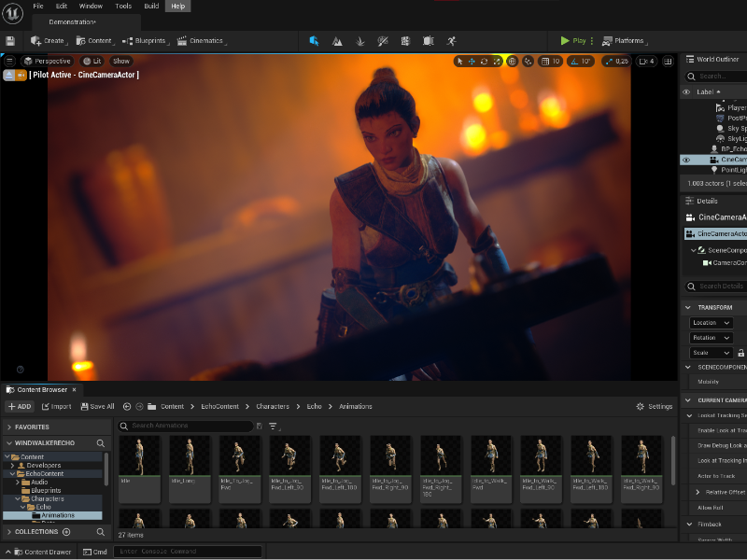Click the Unreal Engine logo icon
Image resolution: width=747 pixels, height=560 pixels.
point(12,13)
